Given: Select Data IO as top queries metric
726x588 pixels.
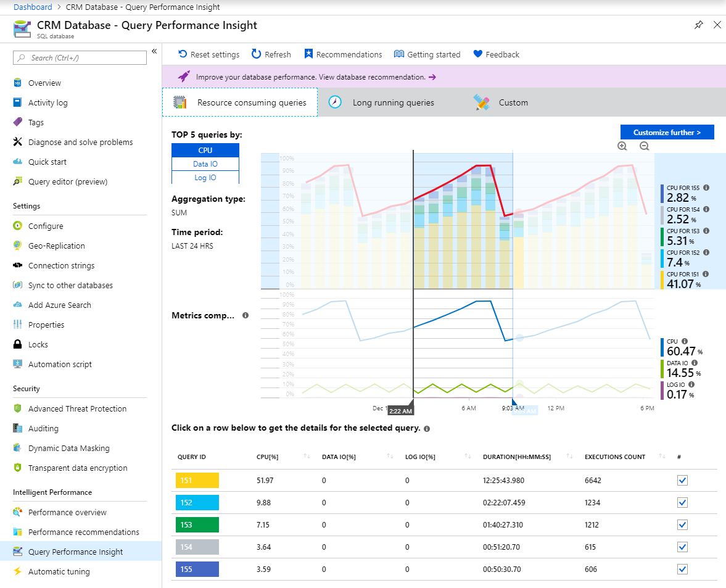Looking at the screenshot, I should point(205,164).
